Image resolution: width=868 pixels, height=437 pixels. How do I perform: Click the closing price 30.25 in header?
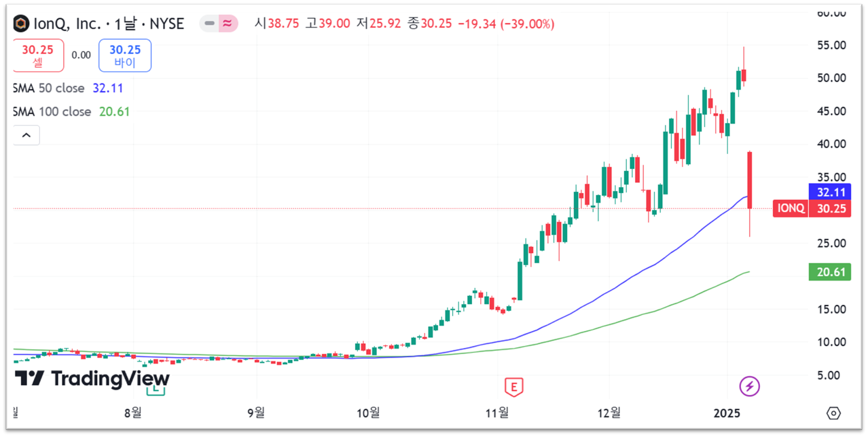pyautogui.click(x=436, y=24)
